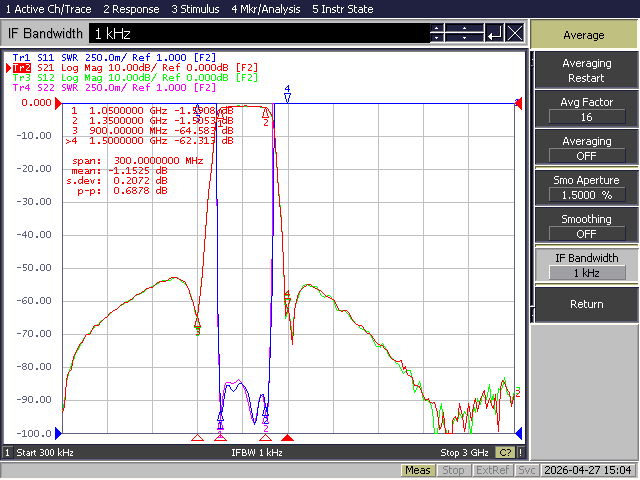Toggle Smoothing OFF softkey
Viewport: 640px width, 480px height.
[587, 227]
